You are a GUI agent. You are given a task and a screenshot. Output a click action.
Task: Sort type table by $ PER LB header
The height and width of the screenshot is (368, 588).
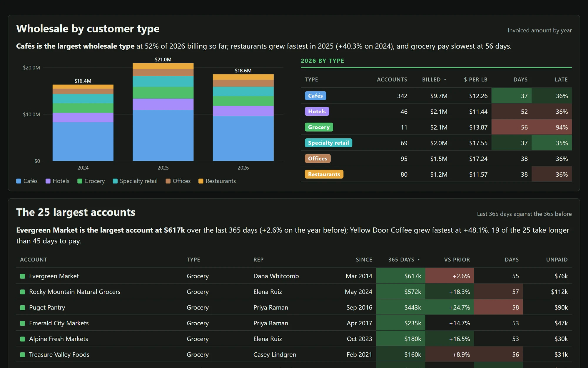click(475, 79)
